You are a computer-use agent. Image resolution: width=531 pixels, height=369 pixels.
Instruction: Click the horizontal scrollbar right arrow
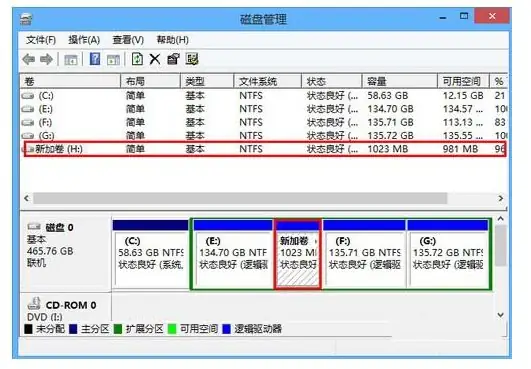[x=501, y=198]
